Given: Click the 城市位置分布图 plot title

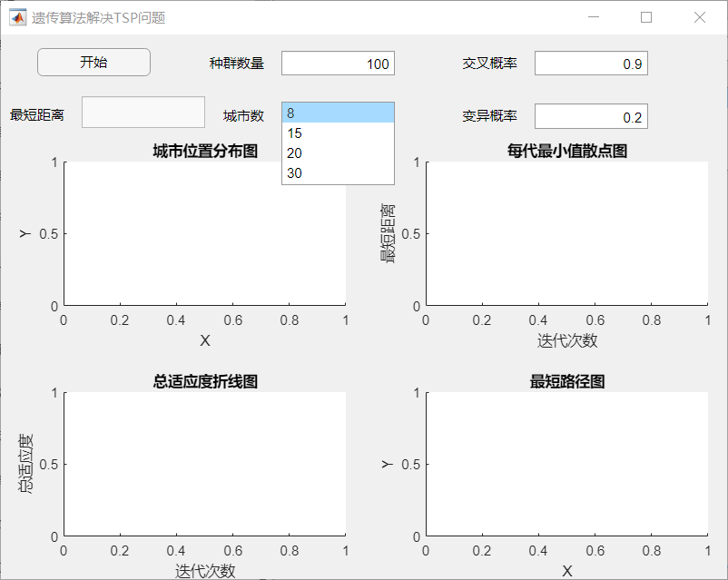Looking at the screenshot, I should click(x=204, y=151).
